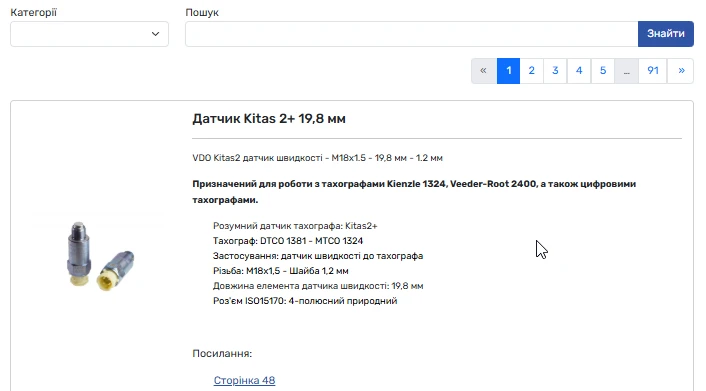Go to previous page with « arrow

[484, 71]
